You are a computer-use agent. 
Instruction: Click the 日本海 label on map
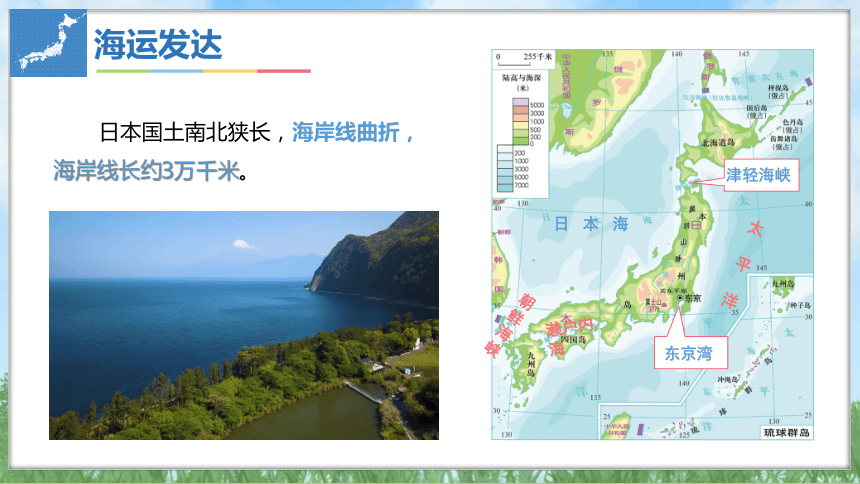coord(591,224)
